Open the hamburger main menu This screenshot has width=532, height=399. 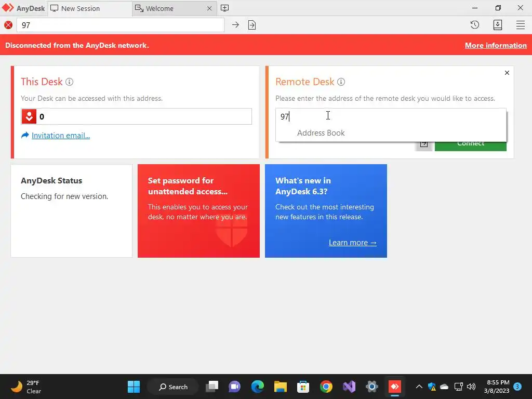point(521,25)
